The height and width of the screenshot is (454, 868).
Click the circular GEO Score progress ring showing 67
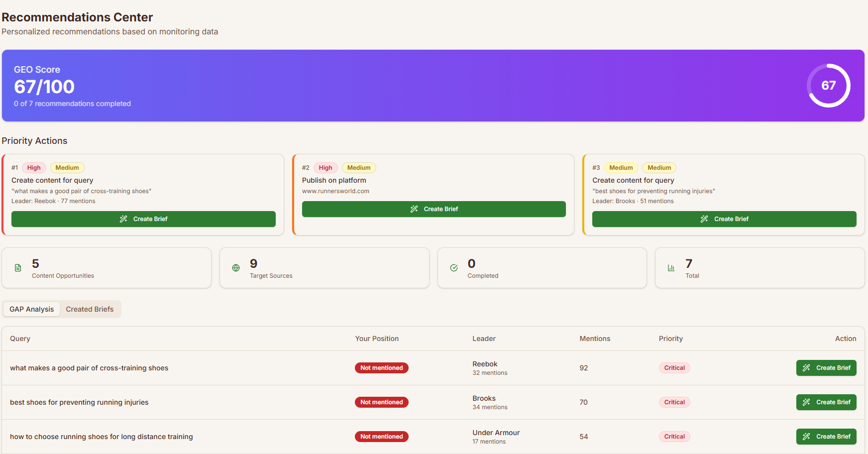tap(828, 86)
